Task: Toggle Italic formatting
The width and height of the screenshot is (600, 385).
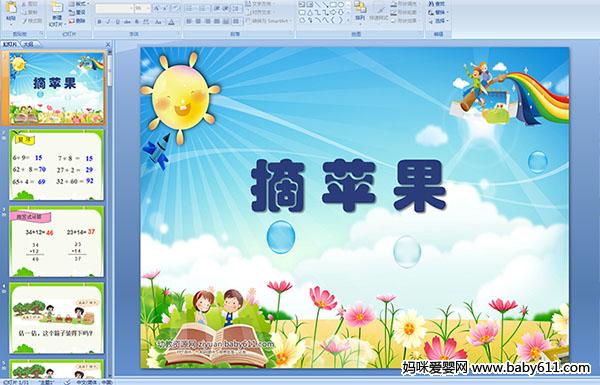Action: pyautogui.click(x=108, y=22)
